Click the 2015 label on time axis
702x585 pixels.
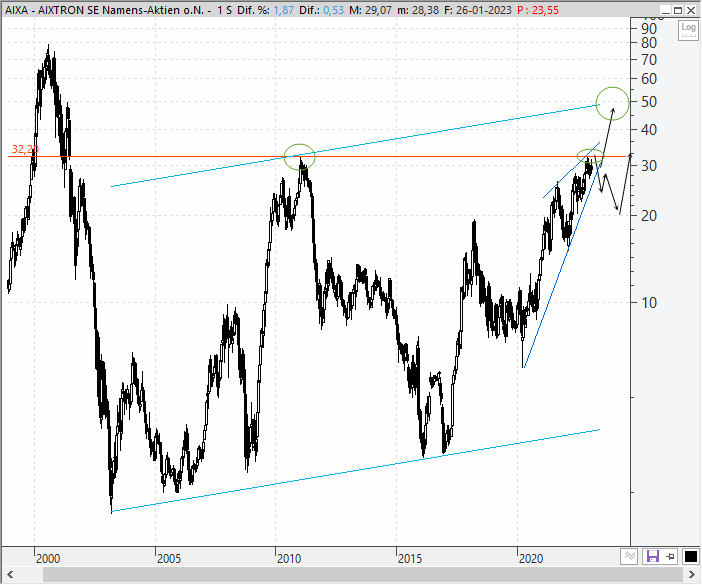pyautogui.click(x=410, y=559)
